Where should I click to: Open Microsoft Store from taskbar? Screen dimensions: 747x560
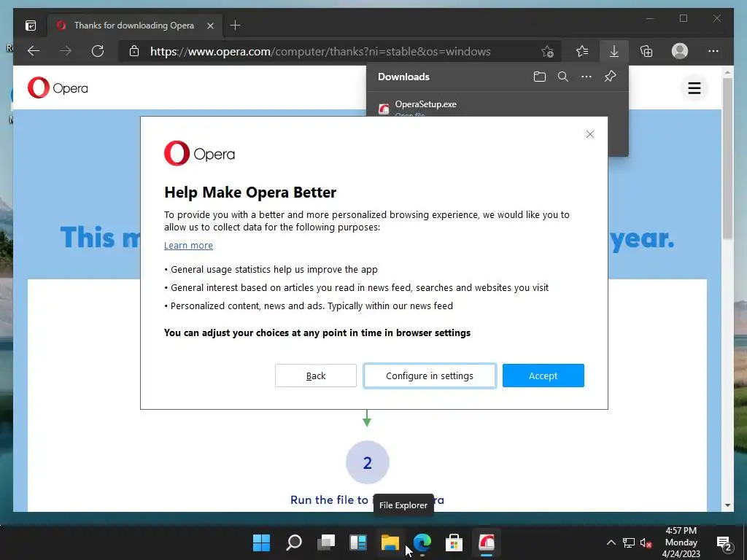[454, 542]
